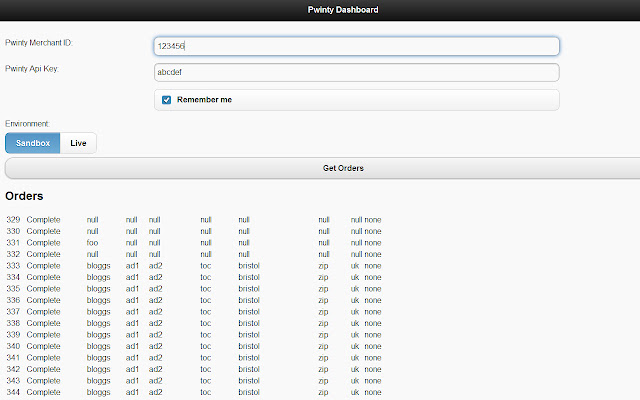Click 'ad2' in order 335 row
The image size is (640, 400).
156,289
